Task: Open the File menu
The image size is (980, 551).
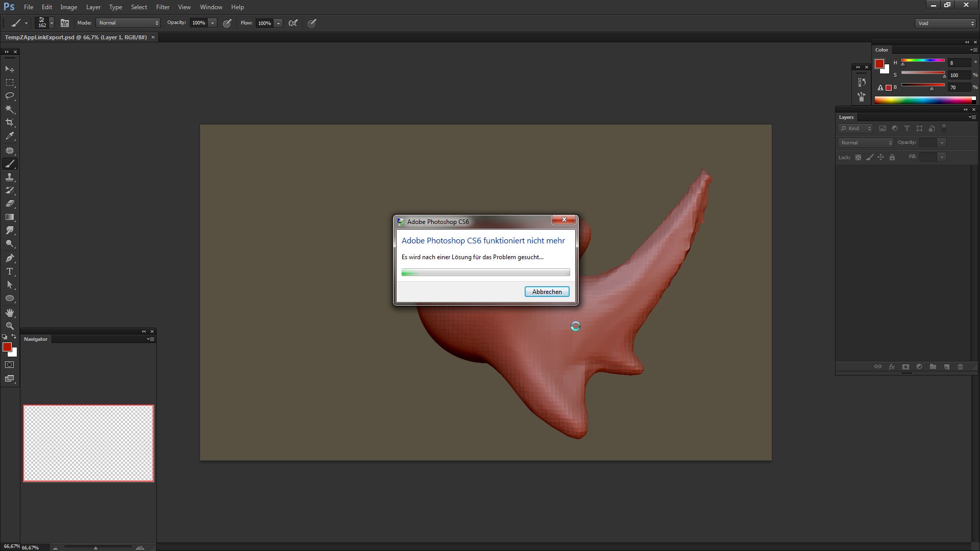Action: 29,7
